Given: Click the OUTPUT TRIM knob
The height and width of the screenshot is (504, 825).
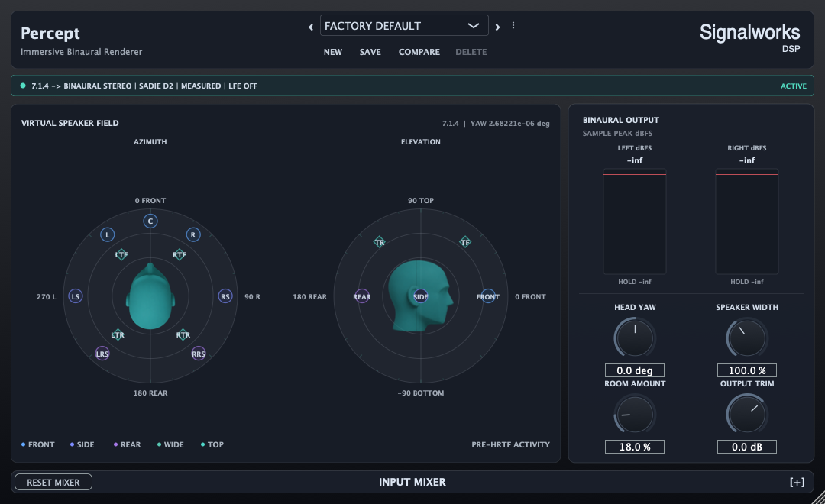Looking at the screenshot, I should [x=746, y=415].
